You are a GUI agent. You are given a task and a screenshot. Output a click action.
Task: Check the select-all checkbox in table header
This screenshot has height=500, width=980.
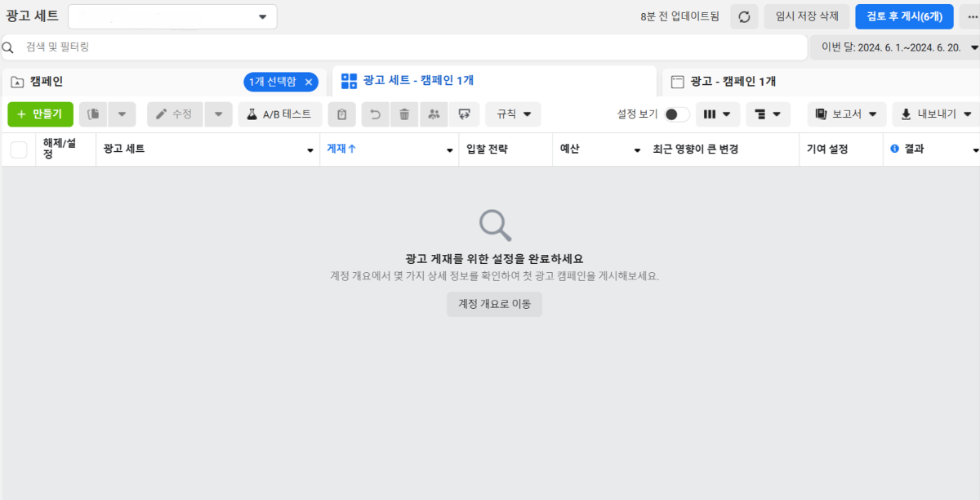17,149
